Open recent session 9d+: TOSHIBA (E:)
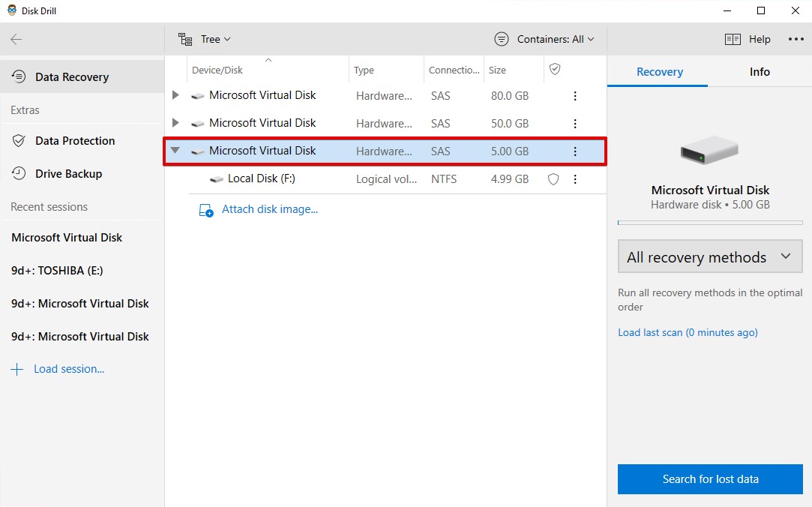This screenshot has height=507, width=812. pos(57,270)
